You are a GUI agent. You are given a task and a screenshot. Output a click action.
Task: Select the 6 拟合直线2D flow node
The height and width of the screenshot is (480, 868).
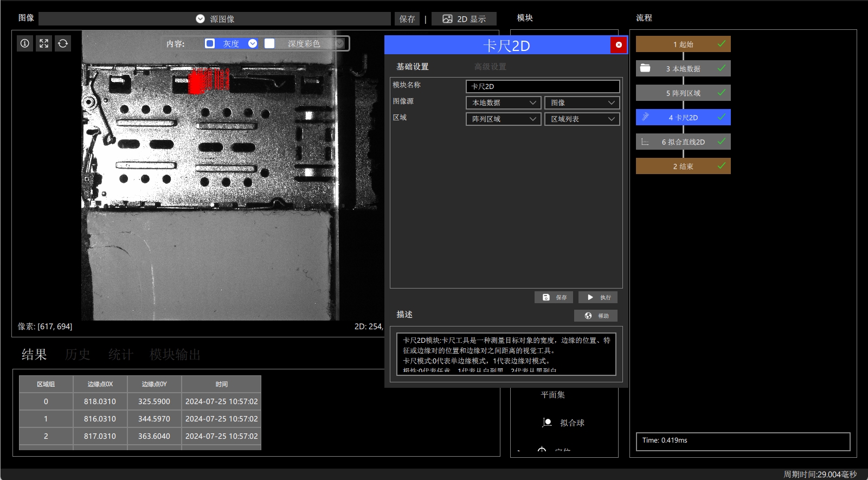point(683,142)
